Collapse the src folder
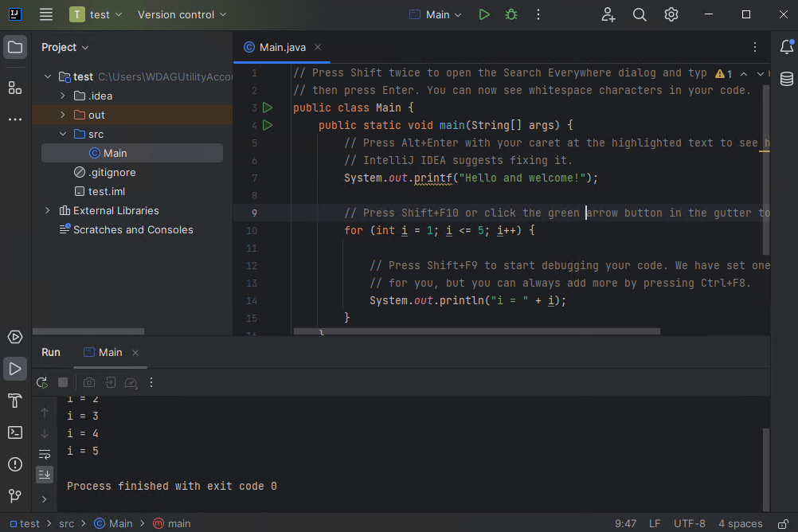This screenshot has width=798, height=532. pyautogui.click(x=63, y=134)
